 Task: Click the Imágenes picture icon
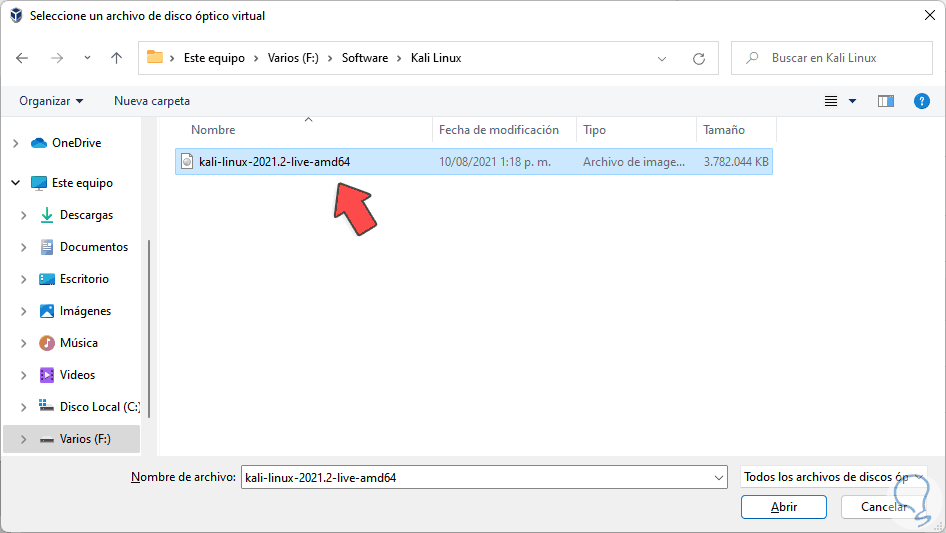[x=46, y=311]
